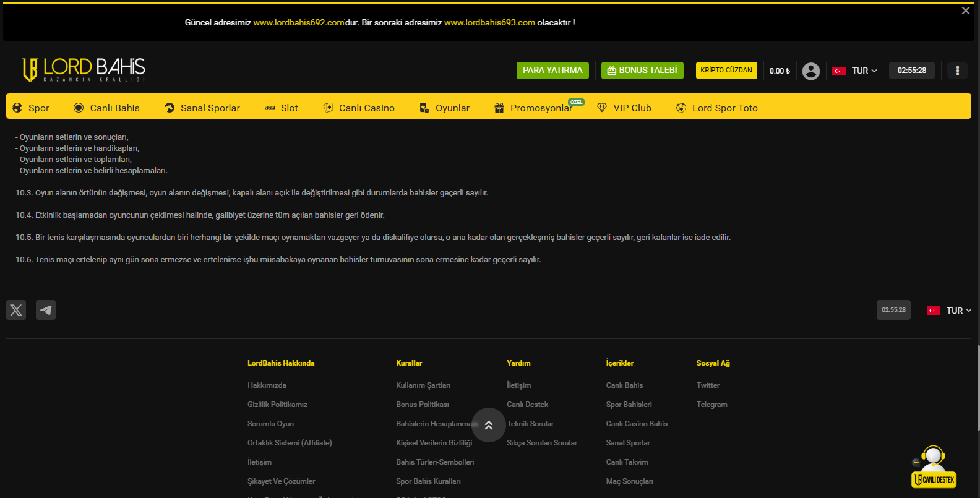Open the Hakkımızda footer link
This screenshot has height=498, width=980.
(267, 385)
